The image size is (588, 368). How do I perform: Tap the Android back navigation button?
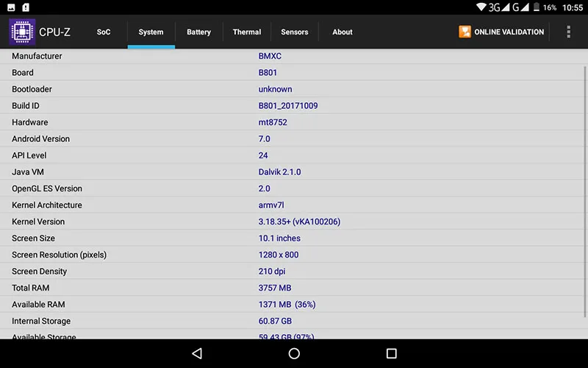[197, 353]
